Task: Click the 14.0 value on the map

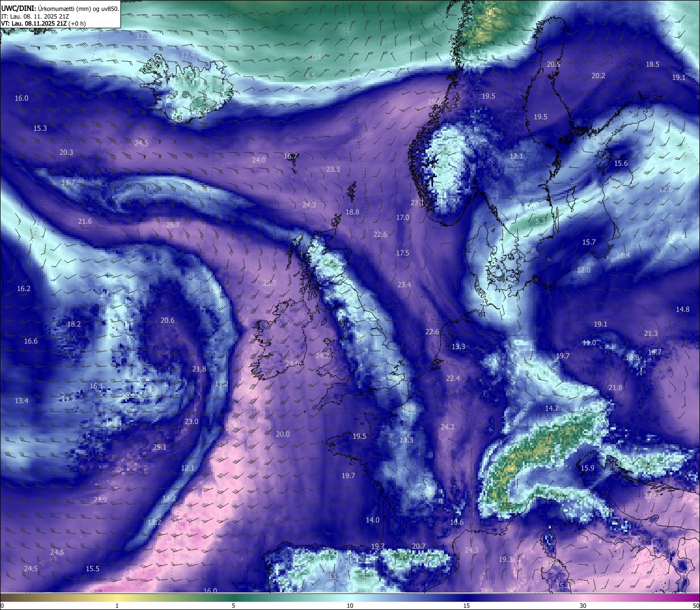Action: (x=372, y=520)
